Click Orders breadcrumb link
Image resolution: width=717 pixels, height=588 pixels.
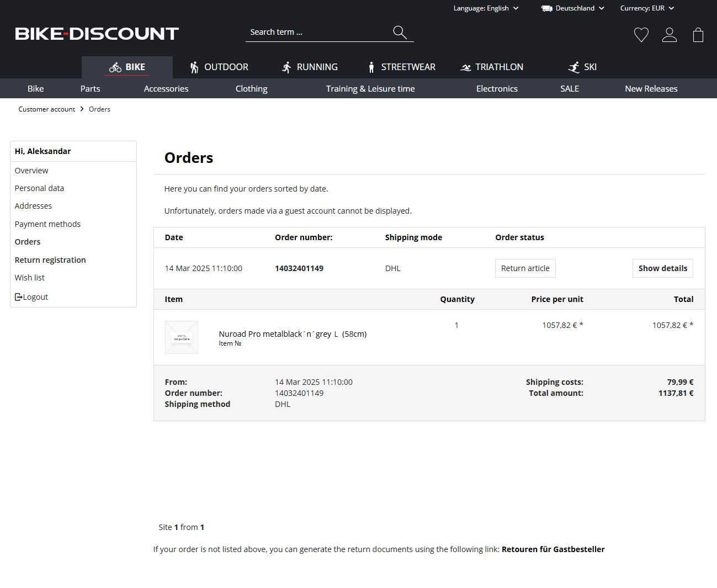99,109
